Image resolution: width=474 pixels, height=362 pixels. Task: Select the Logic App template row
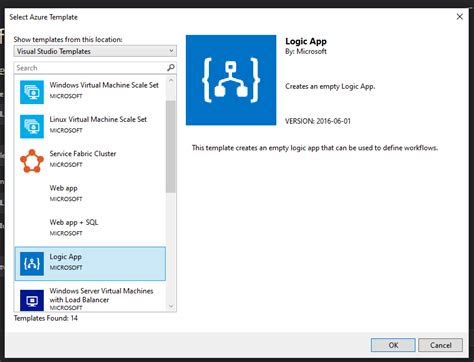pos(90,264)
